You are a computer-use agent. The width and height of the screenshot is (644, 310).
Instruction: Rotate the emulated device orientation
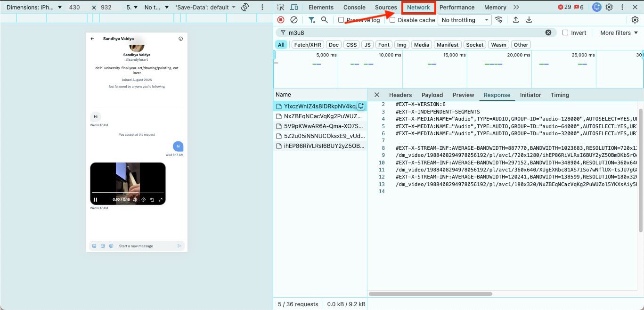[x=245, y=7]
